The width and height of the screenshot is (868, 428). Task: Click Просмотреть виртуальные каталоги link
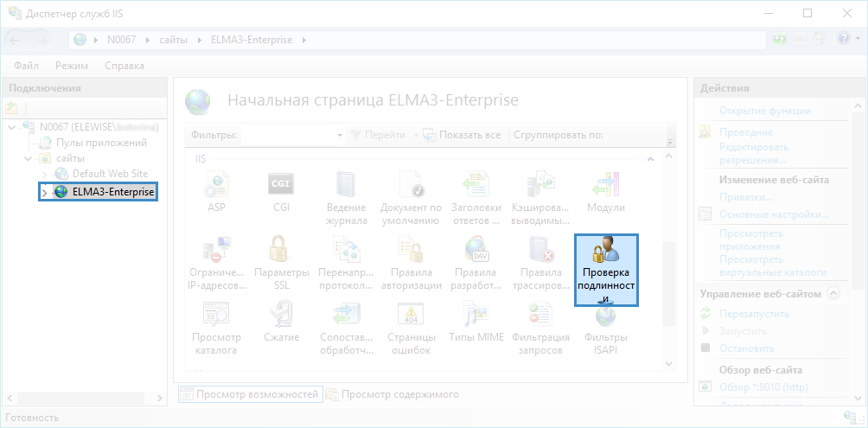[773, 265]
